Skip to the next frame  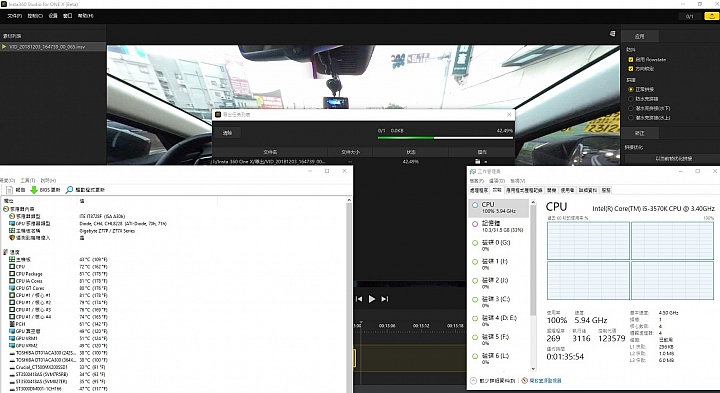tap(385, 299)
